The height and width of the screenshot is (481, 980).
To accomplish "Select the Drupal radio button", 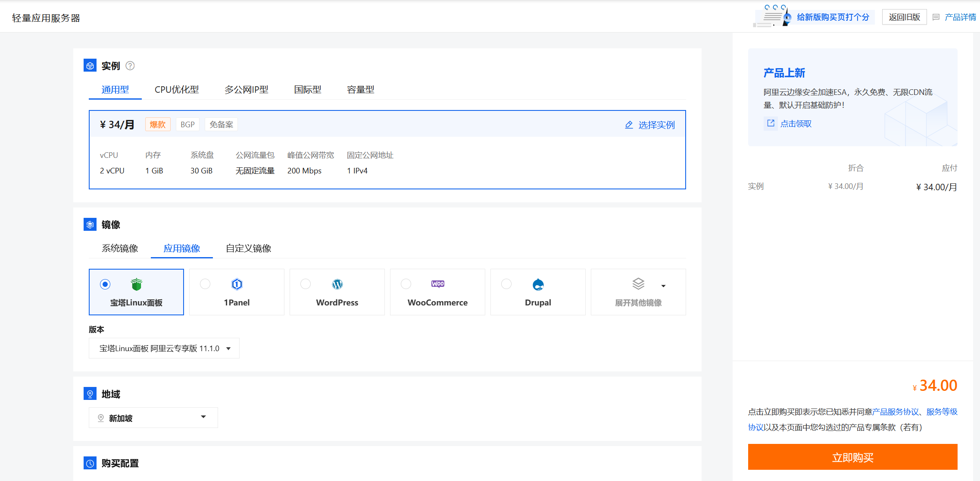I will pyautogui.click(x=506, y=284).
